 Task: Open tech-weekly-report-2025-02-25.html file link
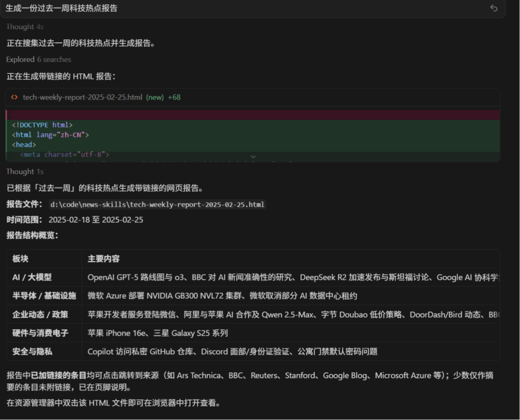(82, 98)
